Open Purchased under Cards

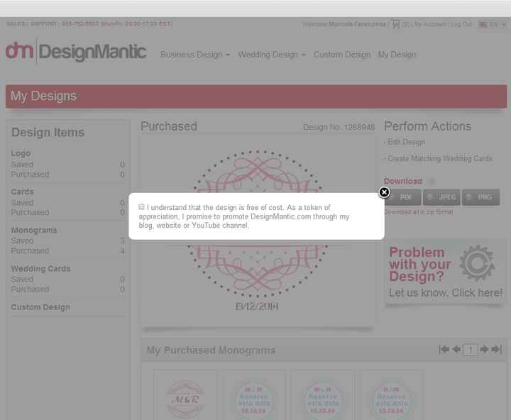[30, 212]
